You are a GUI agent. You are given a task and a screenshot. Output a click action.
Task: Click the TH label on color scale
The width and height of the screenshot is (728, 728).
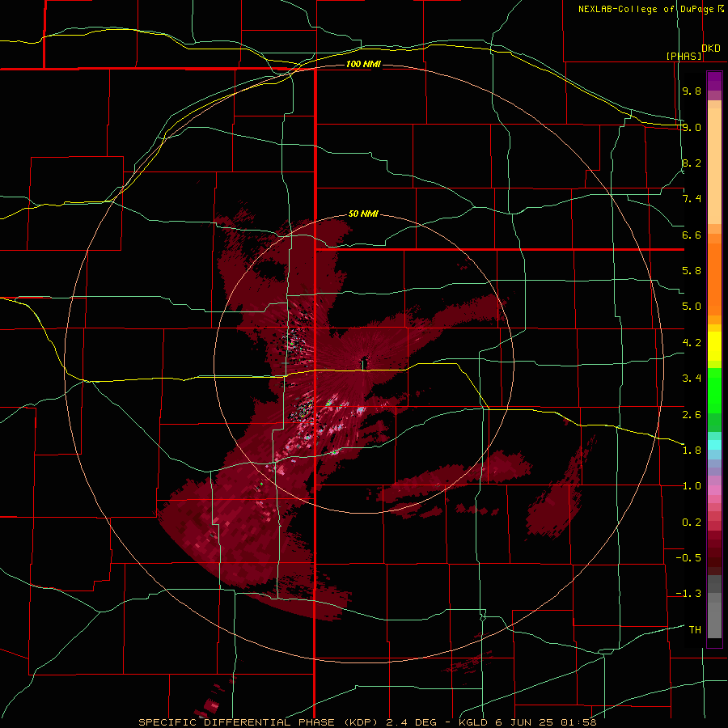pos(695,630)
